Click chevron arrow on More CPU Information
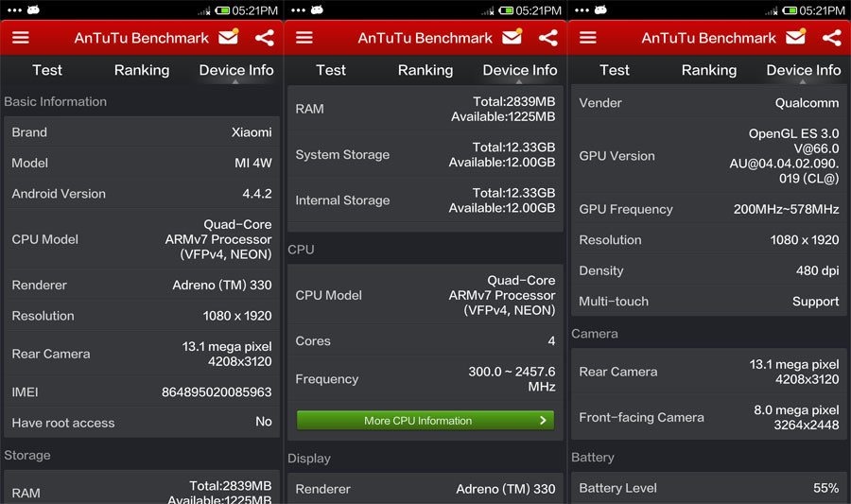Screen dimensions: 851x504 coord(543,421)
